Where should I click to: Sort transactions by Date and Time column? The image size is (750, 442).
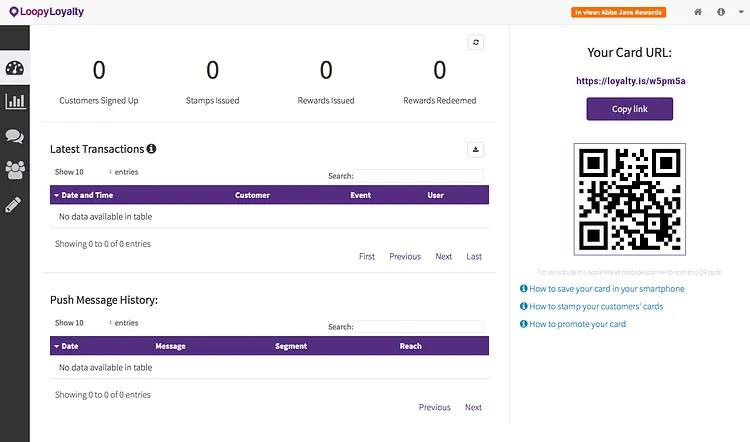87,195
